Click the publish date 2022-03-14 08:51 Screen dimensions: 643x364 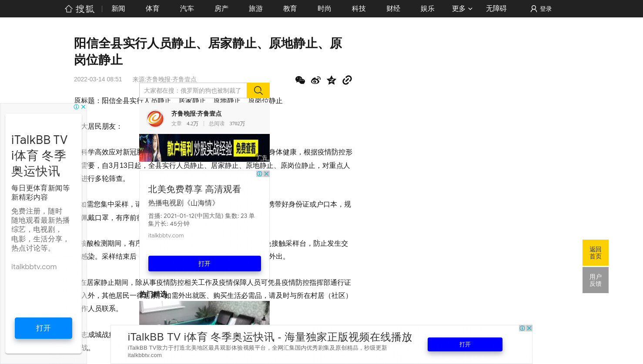pos(98,79)
